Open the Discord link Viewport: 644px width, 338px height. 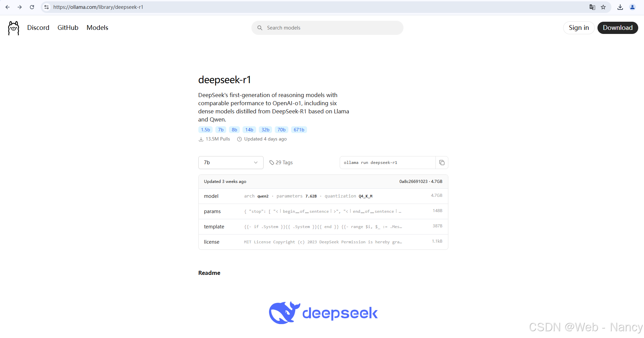38,28
